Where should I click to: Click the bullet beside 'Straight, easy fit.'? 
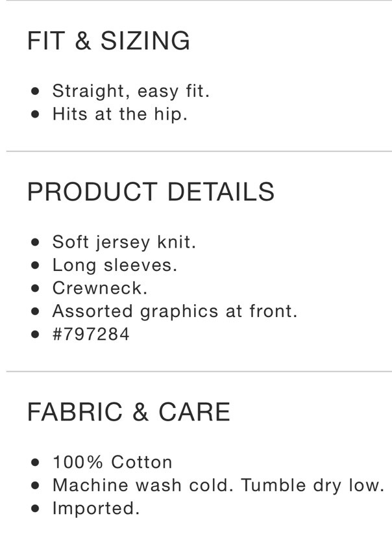[35, 91]
